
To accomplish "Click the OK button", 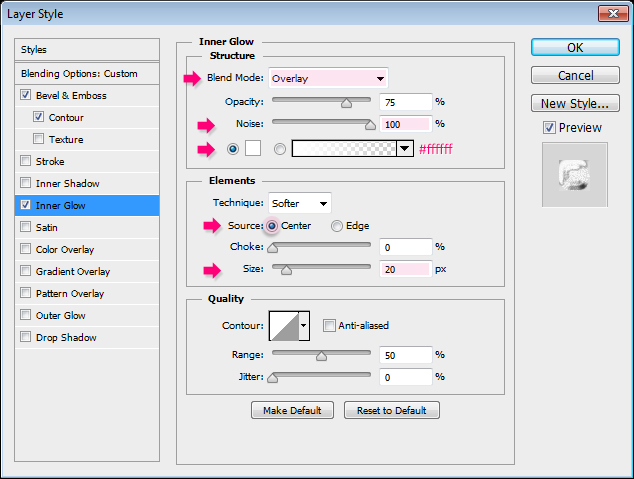I will 575,47.
